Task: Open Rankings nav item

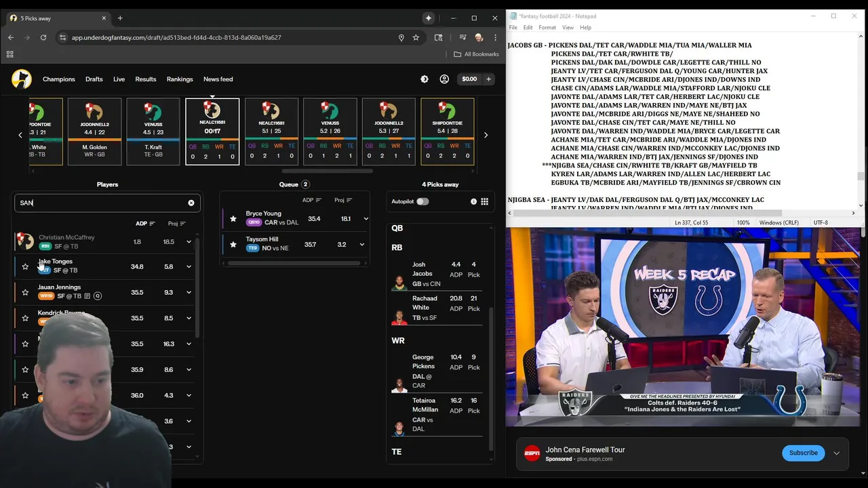Action: (x=180, y=79)
